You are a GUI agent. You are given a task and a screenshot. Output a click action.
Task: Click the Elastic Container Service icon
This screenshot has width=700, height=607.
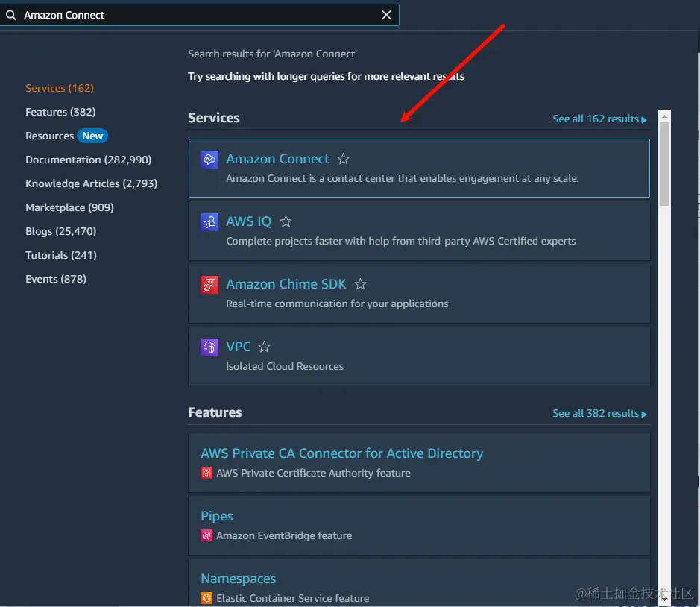point(206,597)
